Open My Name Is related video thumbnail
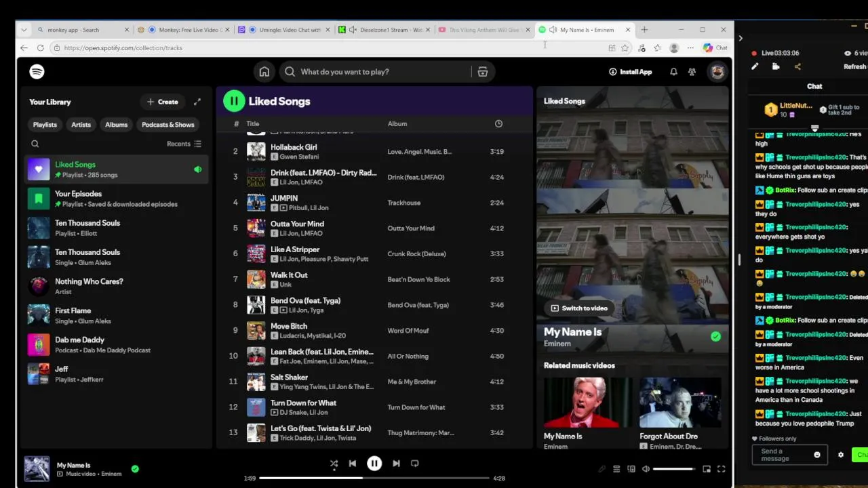The image size is (868, 488). click(x=585, y=402)
